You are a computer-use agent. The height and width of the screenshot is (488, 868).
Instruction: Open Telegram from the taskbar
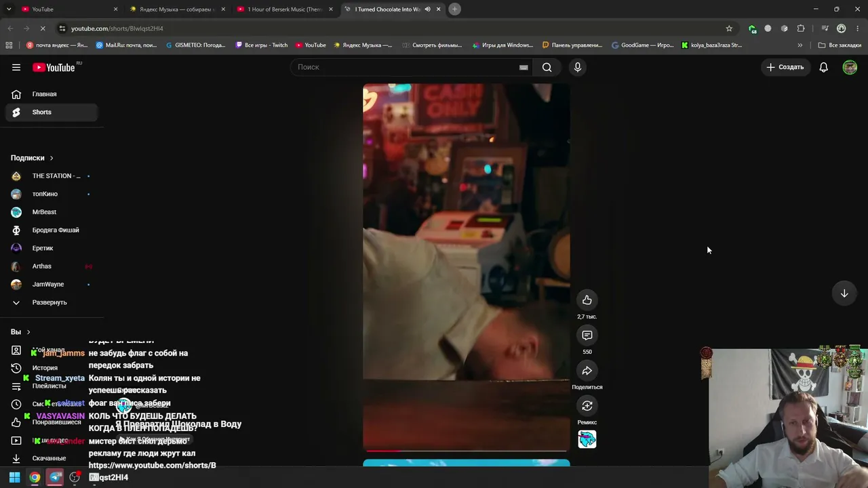(x=56, y=477)
